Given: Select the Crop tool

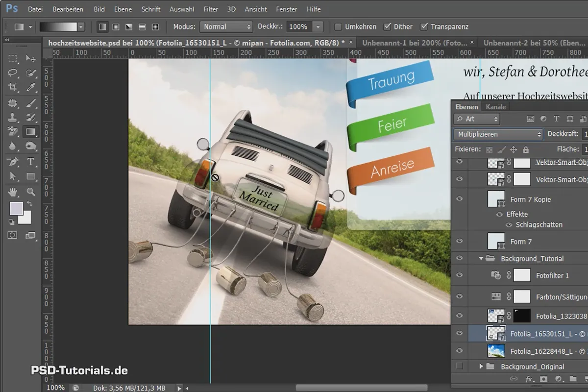Looking at the screenshot, I should (x=13, y=87).
